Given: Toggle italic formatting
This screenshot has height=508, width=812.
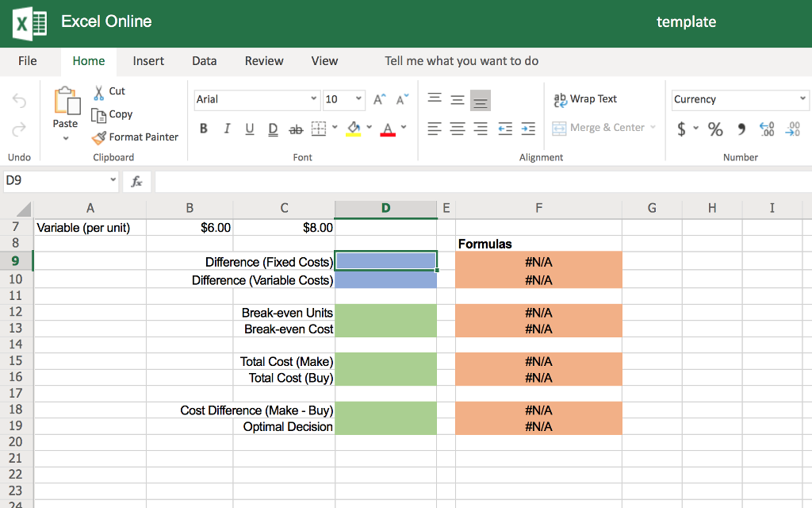Looking at the screenshot, I should pyautogui.click(x=226, y=129).
